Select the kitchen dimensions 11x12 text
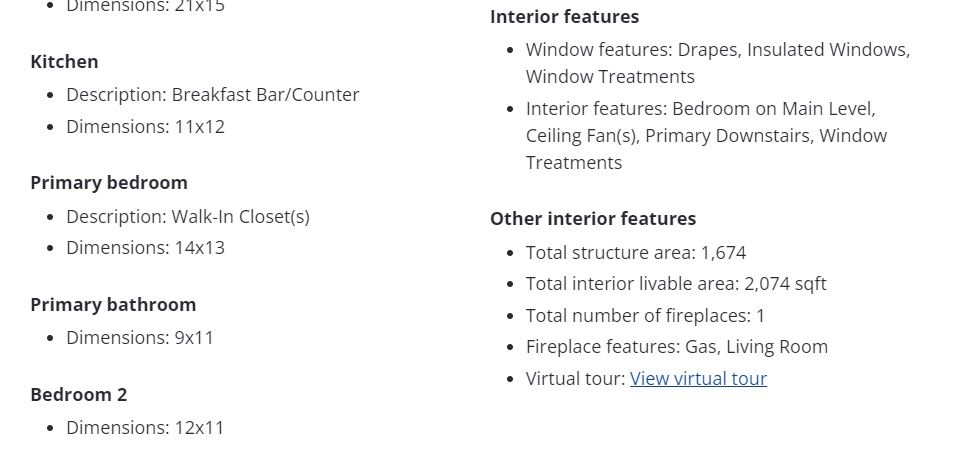Viewport: 961px width, 459px height. click(x=145, y=127)
